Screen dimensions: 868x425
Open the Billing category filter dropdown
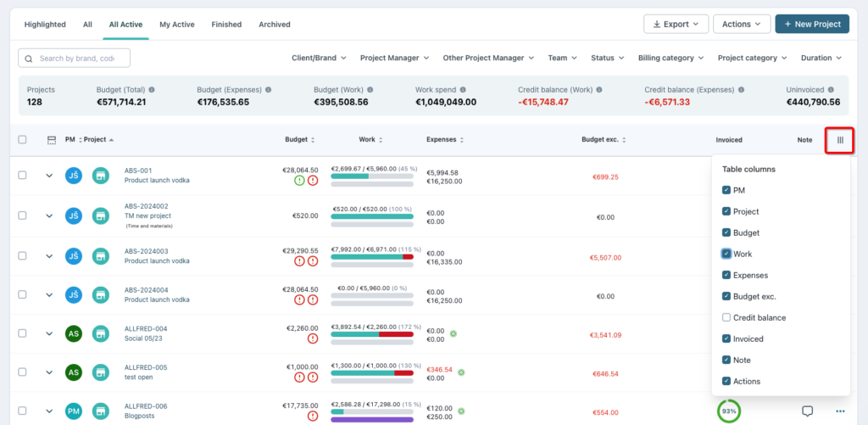click(x=671, y=58)
